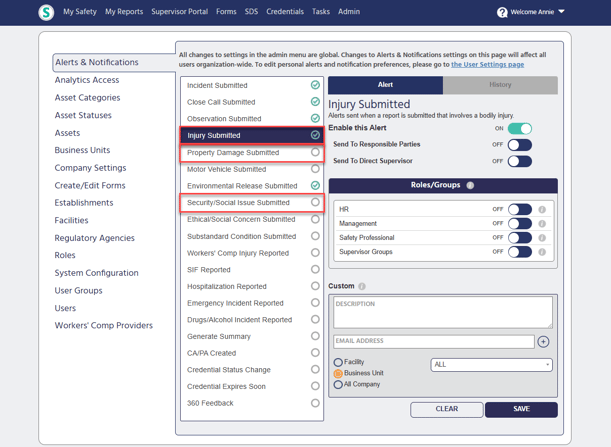Click the info icon next to Roles/Groups
The height and width of the screenshot is (447, 611).
471,186
